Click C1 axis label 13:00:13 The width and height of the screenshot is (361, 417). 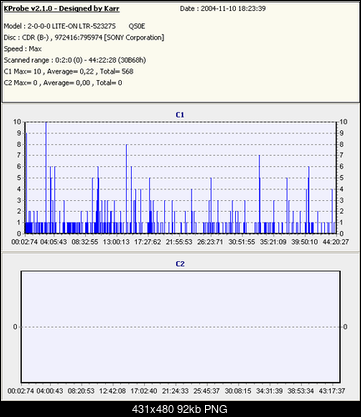116,242
